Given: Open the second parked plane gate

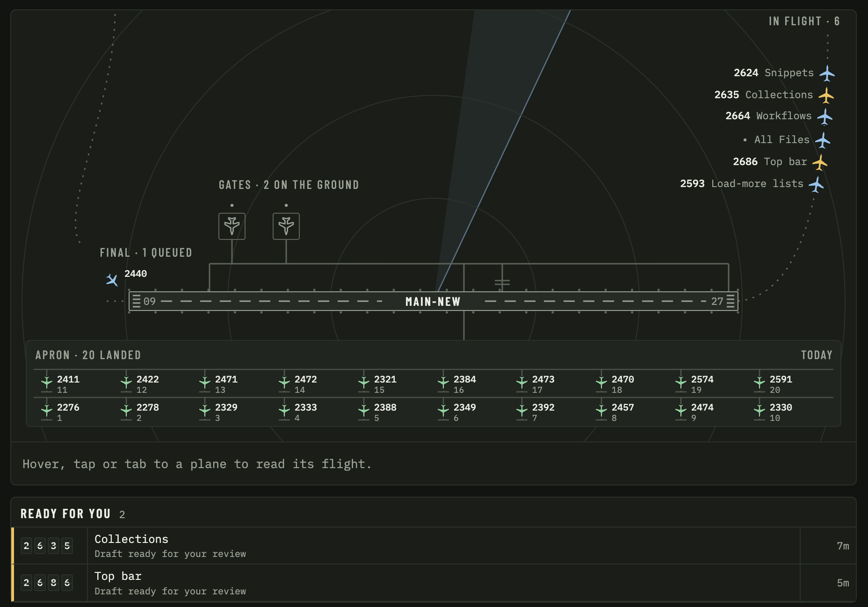Looking at the screenshot, I should coord(286,226).
